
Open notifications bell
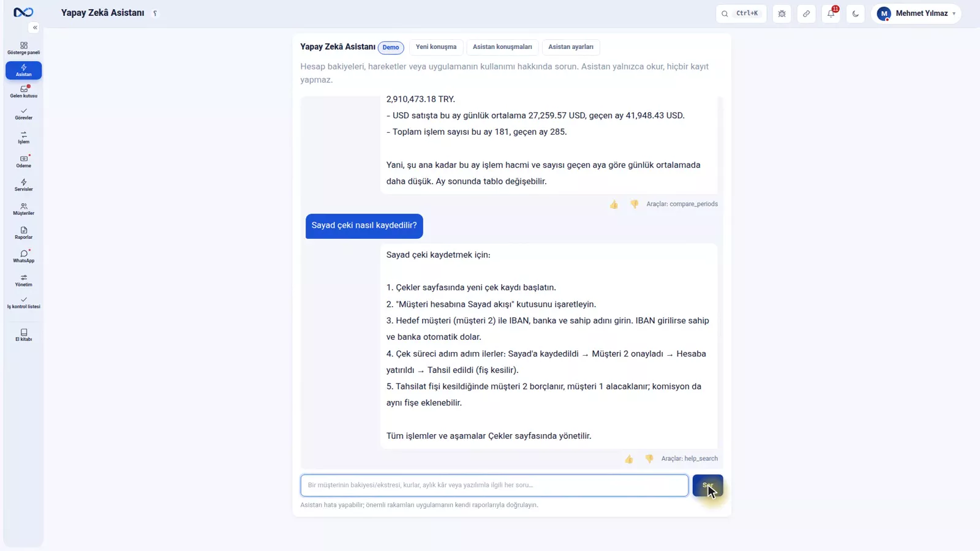click(x=831, y=13)
